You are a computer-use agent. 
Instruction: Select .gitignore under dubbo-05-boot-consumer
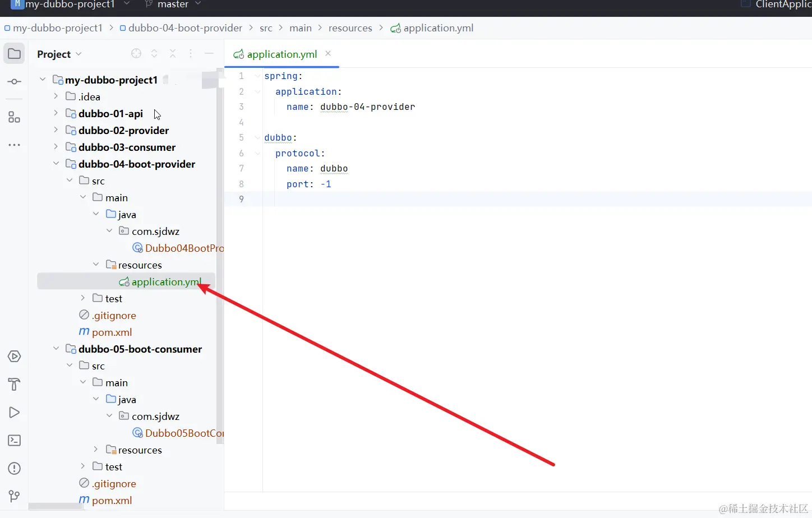[108, 483]
